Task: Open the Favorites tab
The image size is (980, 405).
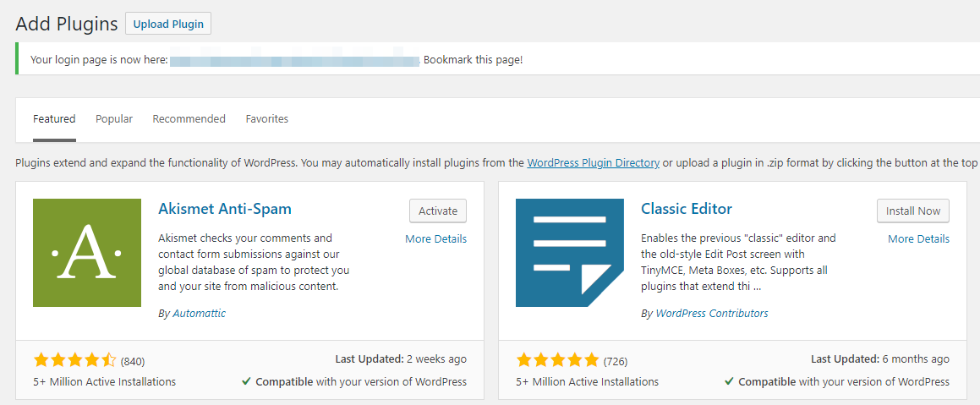Action: click(267, 118)
